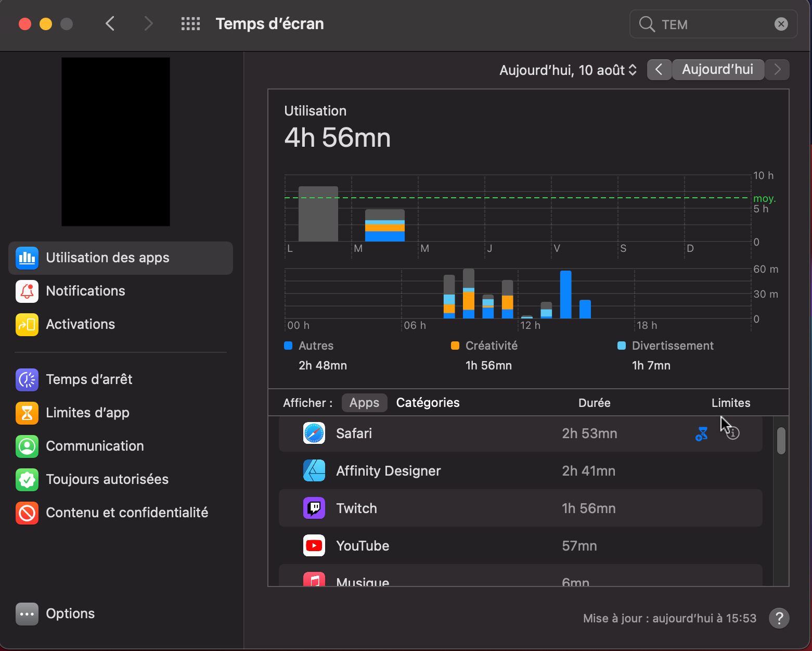
Task: Click the blue Autres legend swatch
Action: (288, 346)
